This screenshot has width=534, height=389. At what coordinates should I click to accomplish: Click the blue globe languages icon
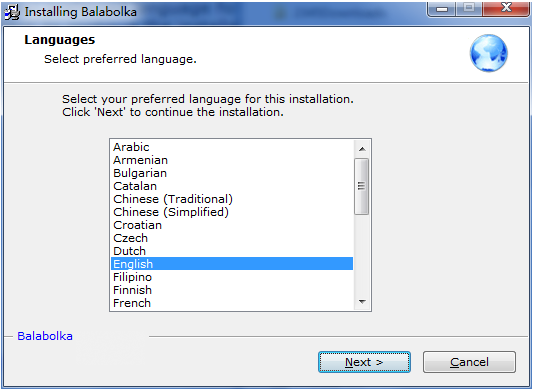click(x=489, y=53)
